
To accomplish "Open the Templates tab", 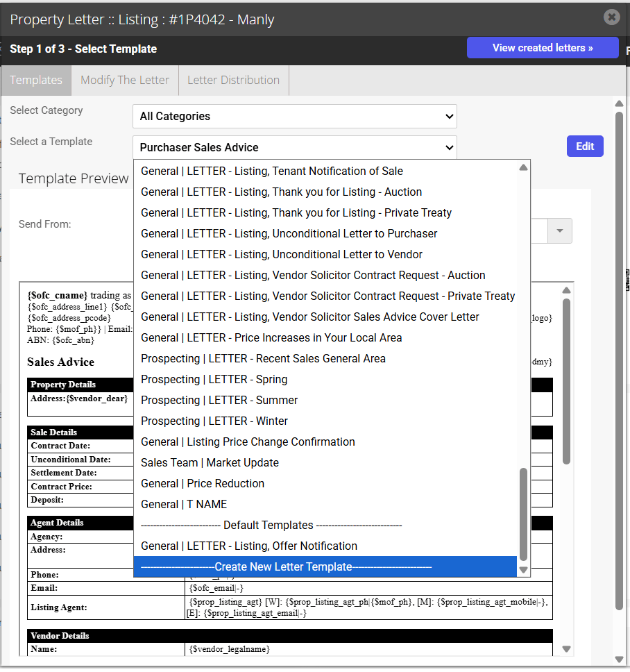I will [36, 80].
